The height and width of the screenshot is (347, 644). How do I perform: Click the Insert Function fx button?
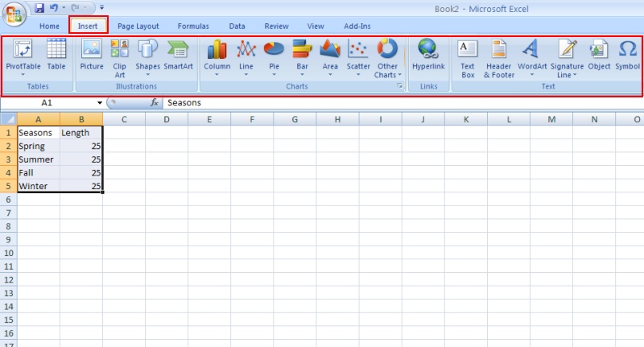coord(154,103)
